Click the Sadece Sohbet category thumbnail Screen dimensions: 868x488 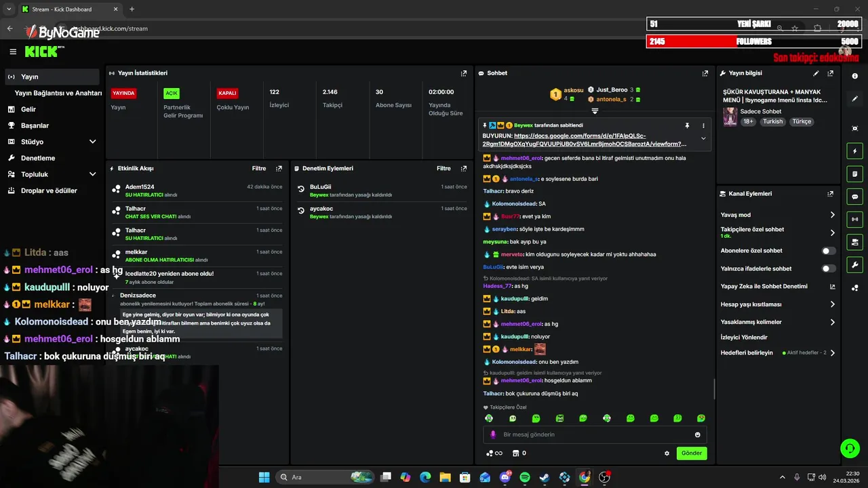[x=730, y=116]
